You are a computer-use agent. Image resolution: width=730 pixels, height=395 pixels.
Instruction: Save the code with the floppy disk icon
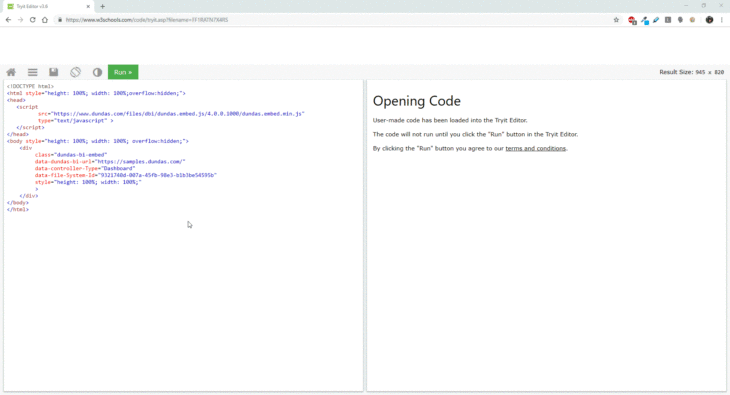pyautogui.click(x=54, y=72)
